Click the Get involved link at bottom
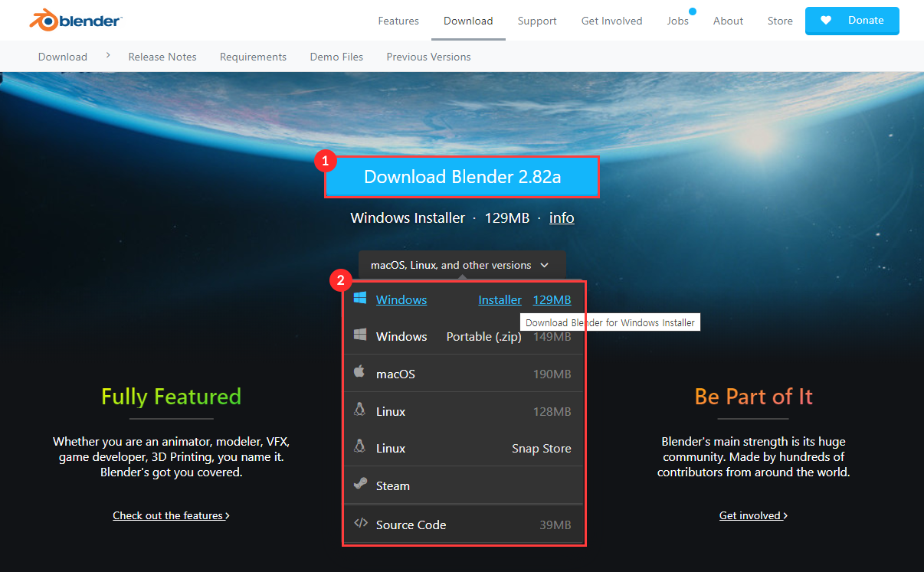Image resolution: width=924 pixels, height=572 pixels. click(x=753, y=515)
